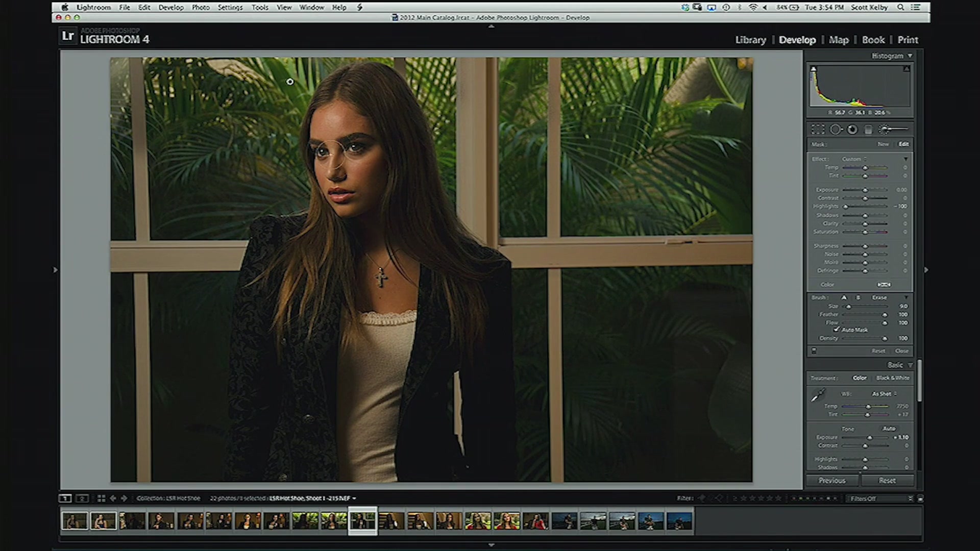Select brush A
This screenshot has width=980, height=551.
tap(844, 297)
